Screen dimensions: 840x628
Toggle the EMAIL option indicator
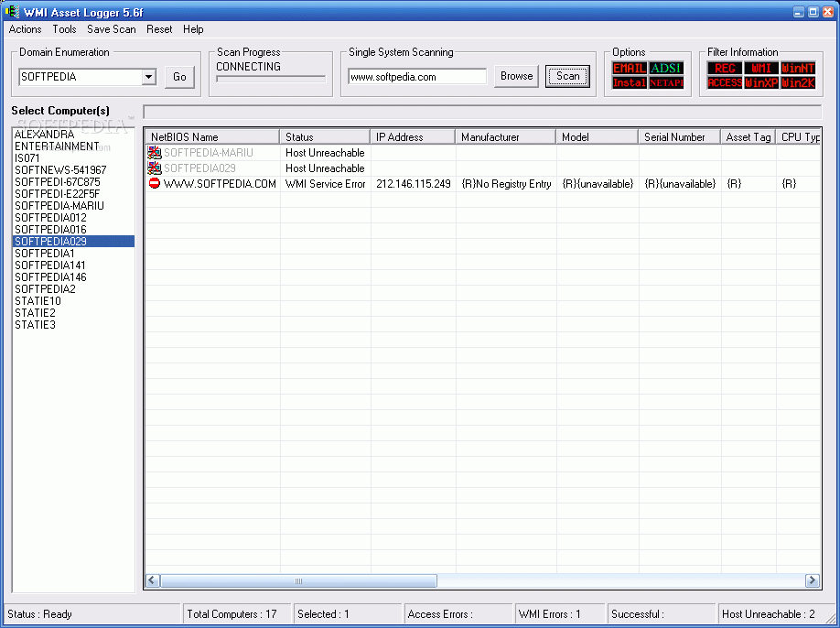629,68
